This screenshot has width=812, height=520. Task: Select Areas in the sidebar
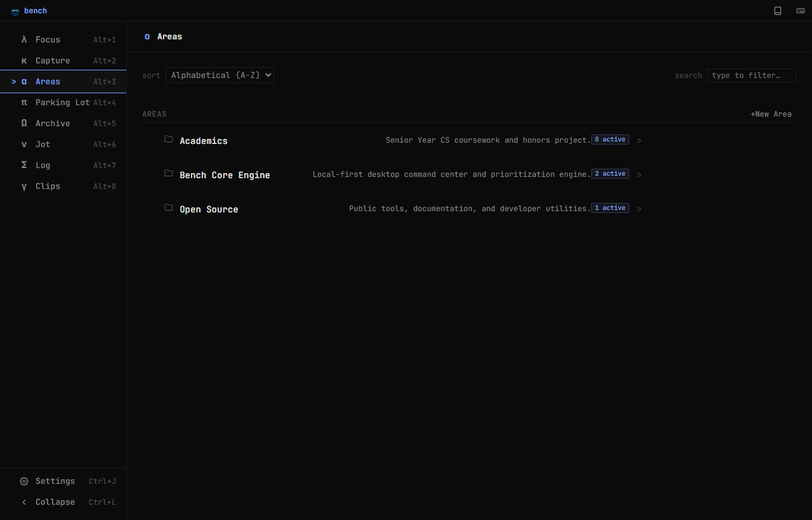click(x=63, y=81)
